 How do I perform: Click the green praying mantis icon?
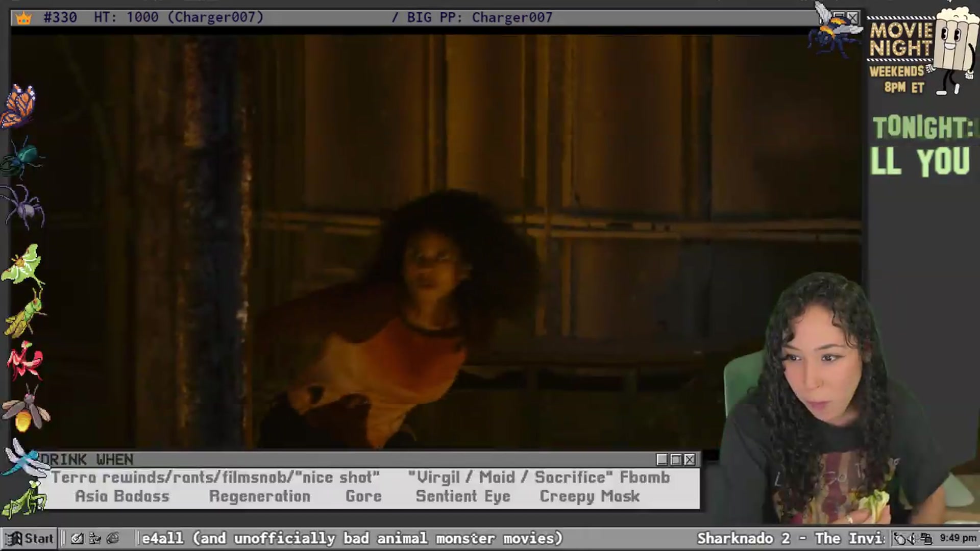coord(24,499)
